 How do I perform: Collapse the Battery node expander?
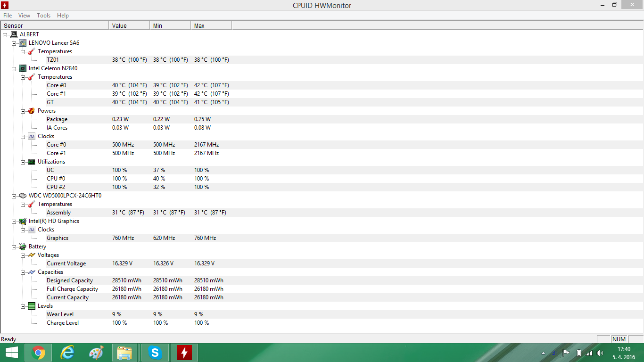(x=14, y=247)
